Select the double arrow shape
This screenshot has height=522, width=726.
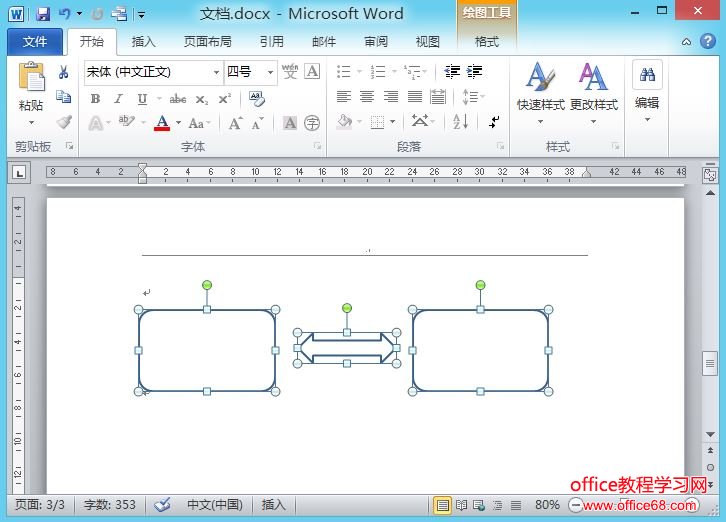[x=347, y=348]
